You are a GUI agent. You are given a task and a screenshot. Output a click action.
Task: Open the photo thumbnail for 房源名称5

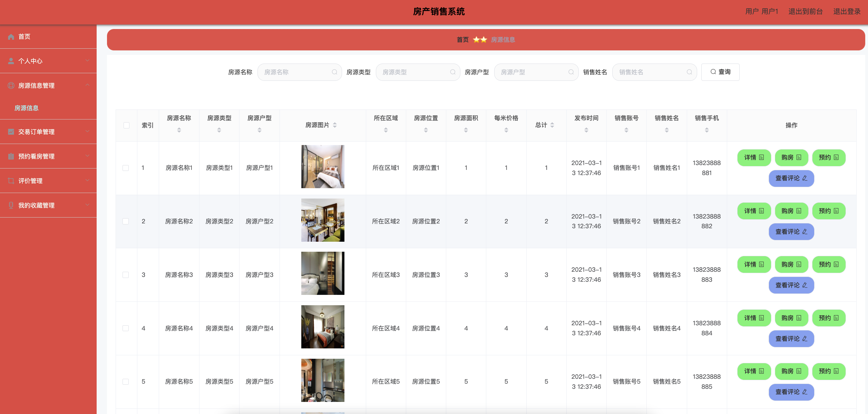(323, 381)
